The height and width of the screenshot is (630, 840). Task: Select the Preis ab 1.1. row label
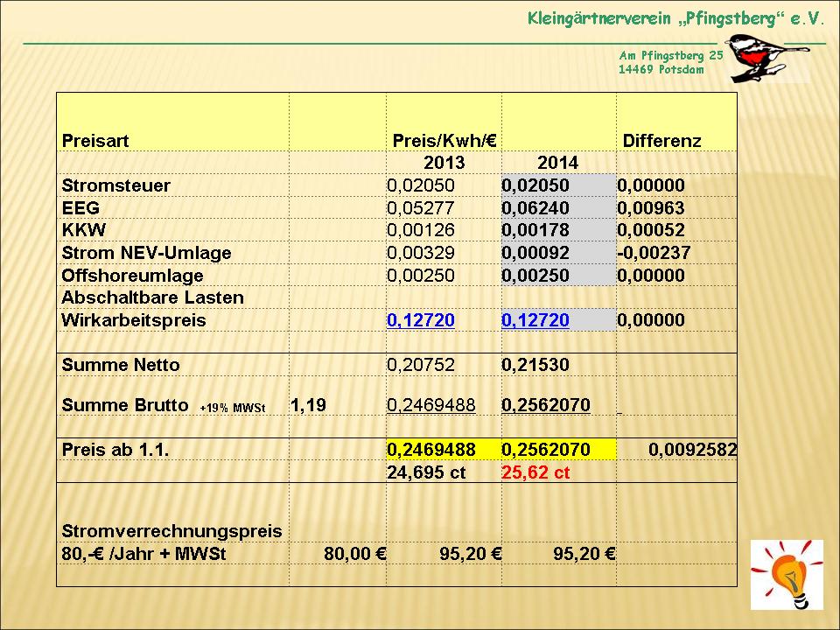[115, 450]
